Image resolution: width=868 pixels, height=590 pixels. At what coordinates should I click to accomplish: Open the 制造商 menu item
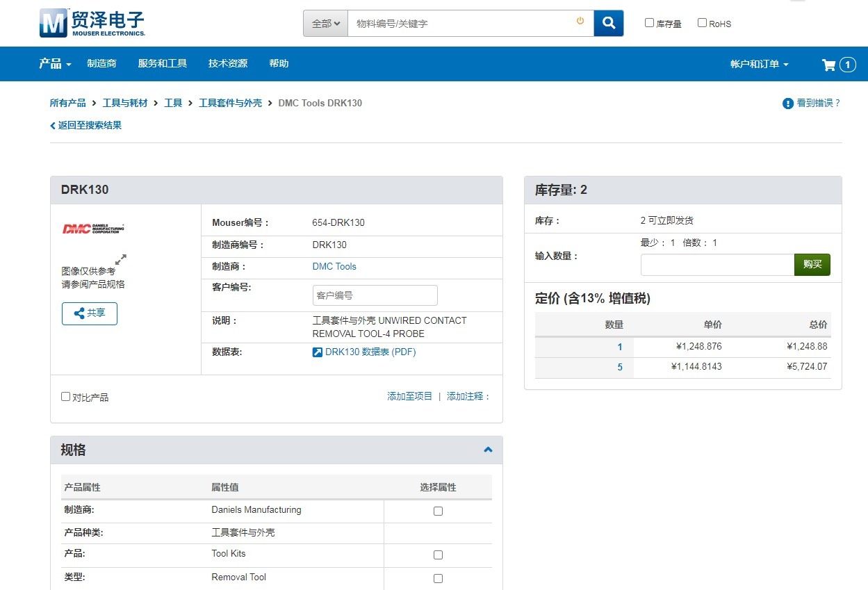101,63
